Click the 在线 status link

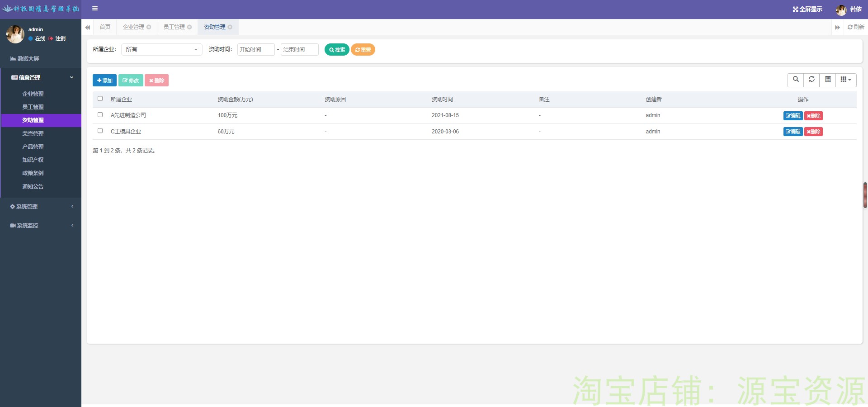pos(37,39)
